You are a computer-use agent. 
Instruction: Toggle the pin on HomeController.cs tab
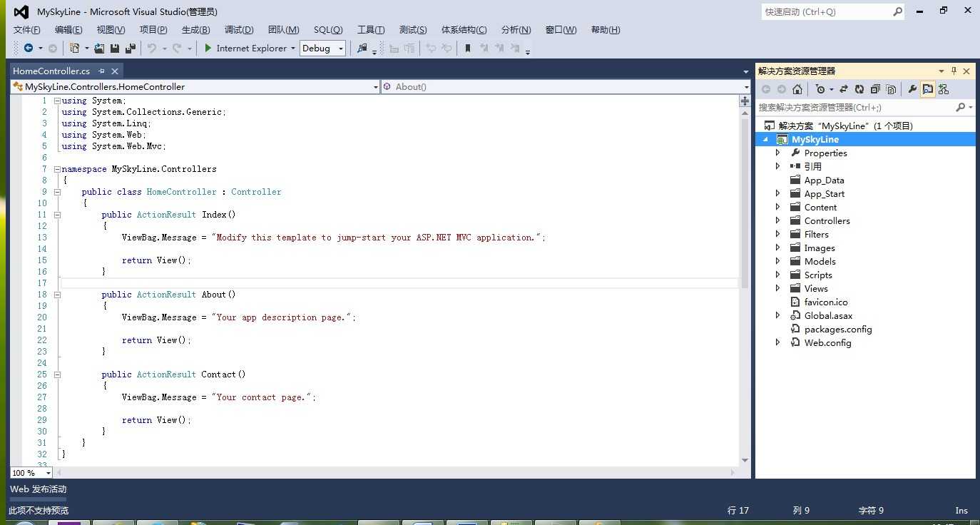tap(101, 71)
